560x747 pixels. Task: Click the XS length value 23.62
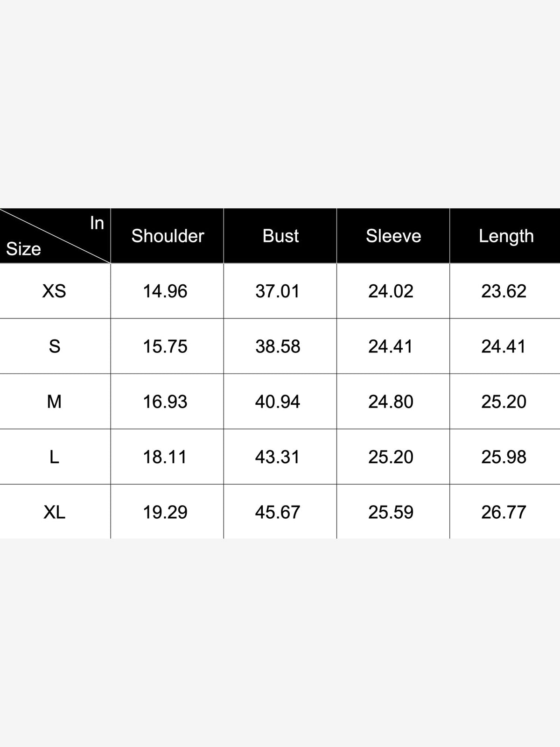pyautogui.click(x=504, y=291)
